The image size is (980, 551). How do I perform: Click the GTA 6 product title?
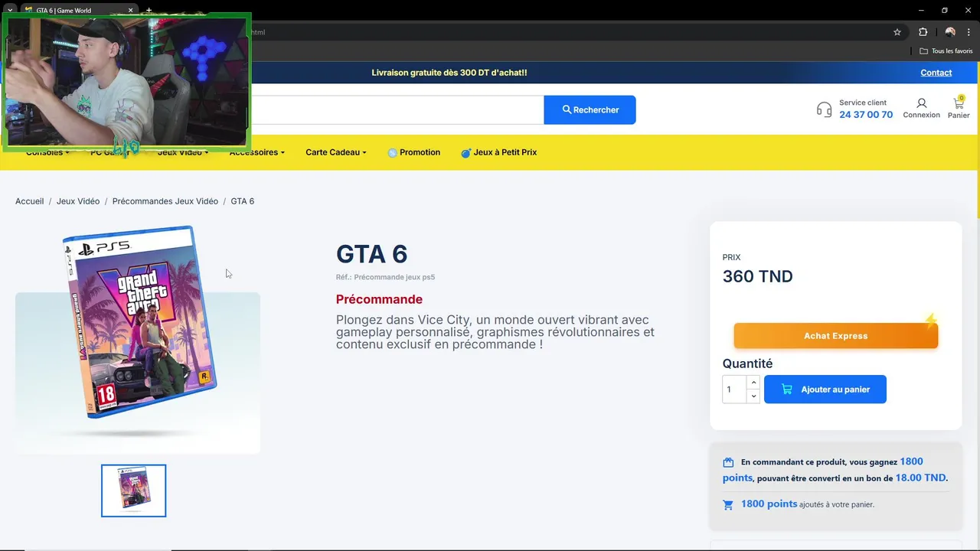[371, 254]
